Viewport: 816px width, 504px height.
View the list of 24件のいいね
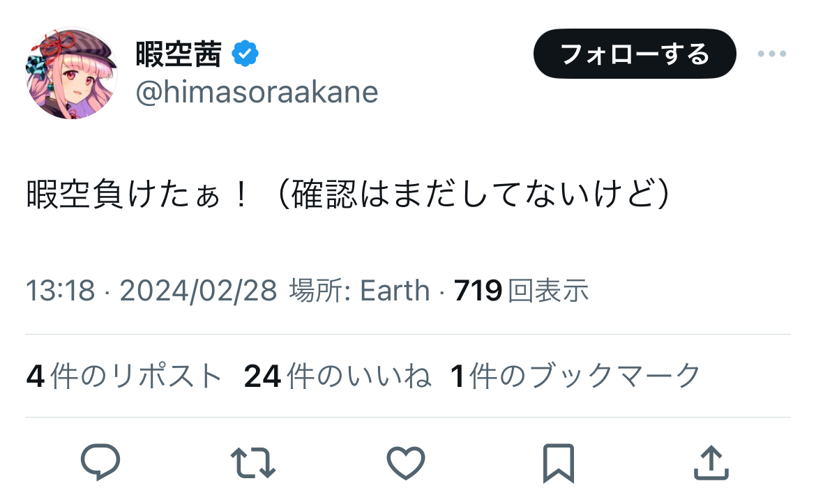[338, 376]
